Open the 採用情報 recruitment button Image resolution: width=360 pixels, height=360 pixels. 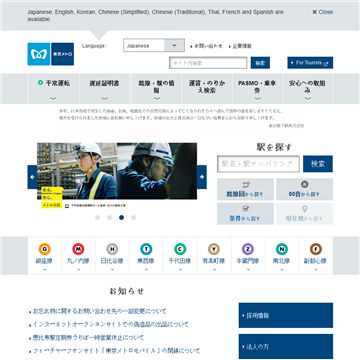(286, 315)
